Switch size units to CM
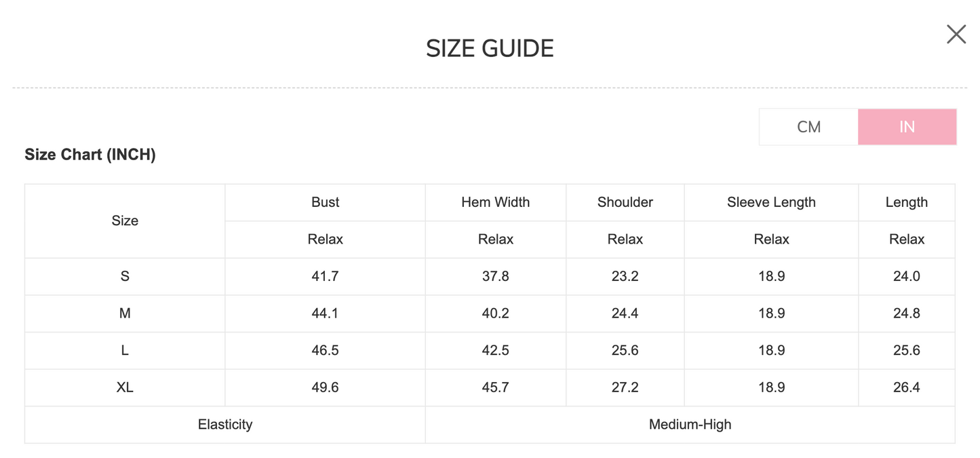 tap(808, 127)
